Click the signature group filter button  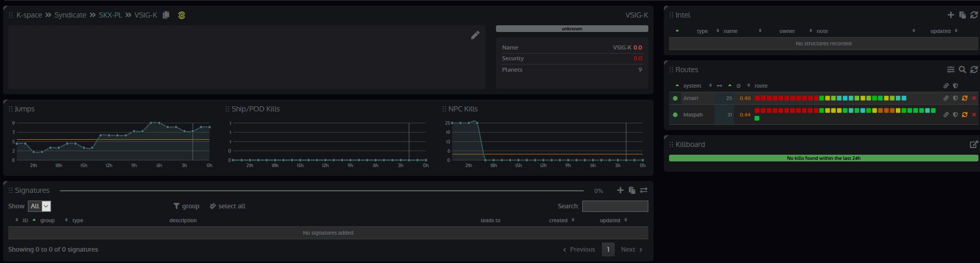186,206
